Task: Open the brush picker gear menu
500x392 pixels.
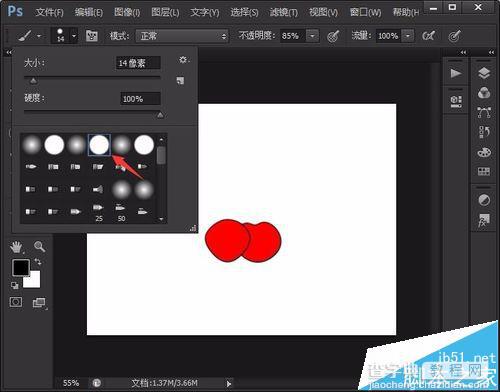Action: pyautogui.click(x=183, y=60)
